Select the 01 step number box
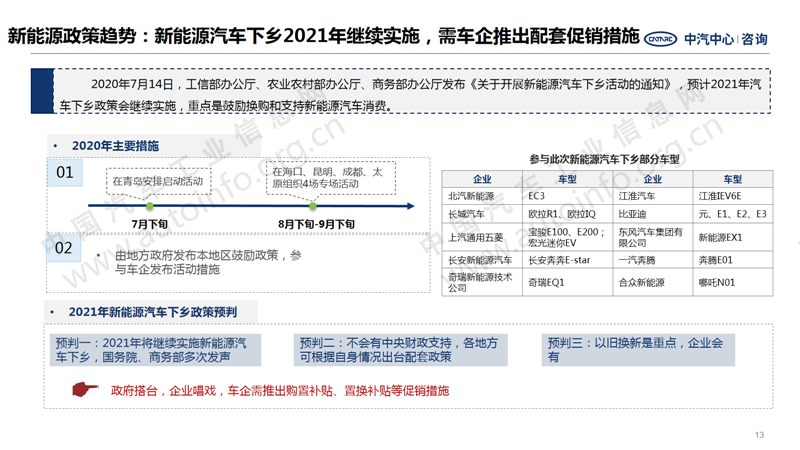The height and width of the screenshot is (450, 800). (x=65, y=172)
